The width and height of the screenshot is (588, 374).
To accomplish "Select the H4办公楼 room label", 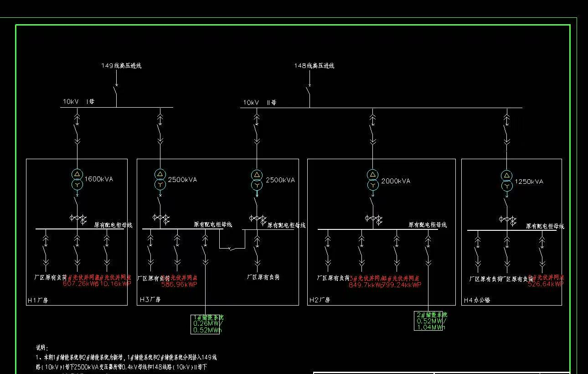I will point(477,300).
